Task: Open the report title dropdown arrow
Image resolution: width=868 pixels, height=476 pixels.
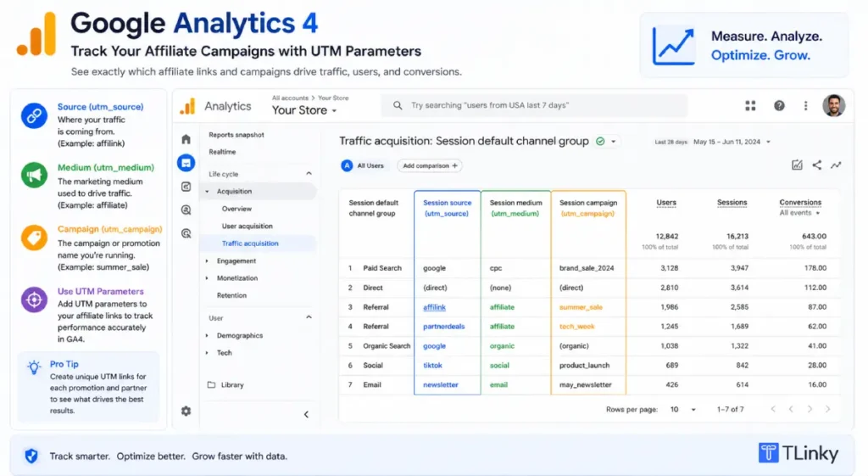Action: coord(614,142)
